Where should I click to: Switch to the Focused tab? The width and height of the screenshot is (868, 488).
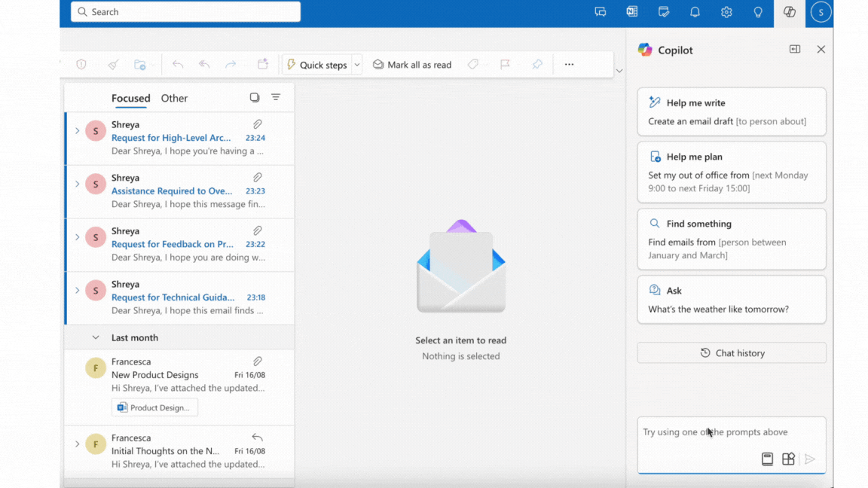pyautogui.click(x=130, y=98)
